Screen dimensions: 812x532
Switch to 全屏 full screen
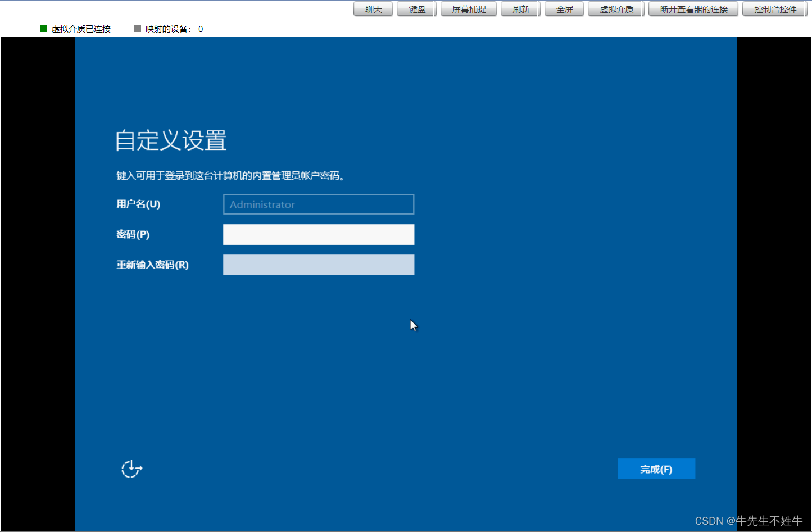pyautogui.click(x=565, y=9)
